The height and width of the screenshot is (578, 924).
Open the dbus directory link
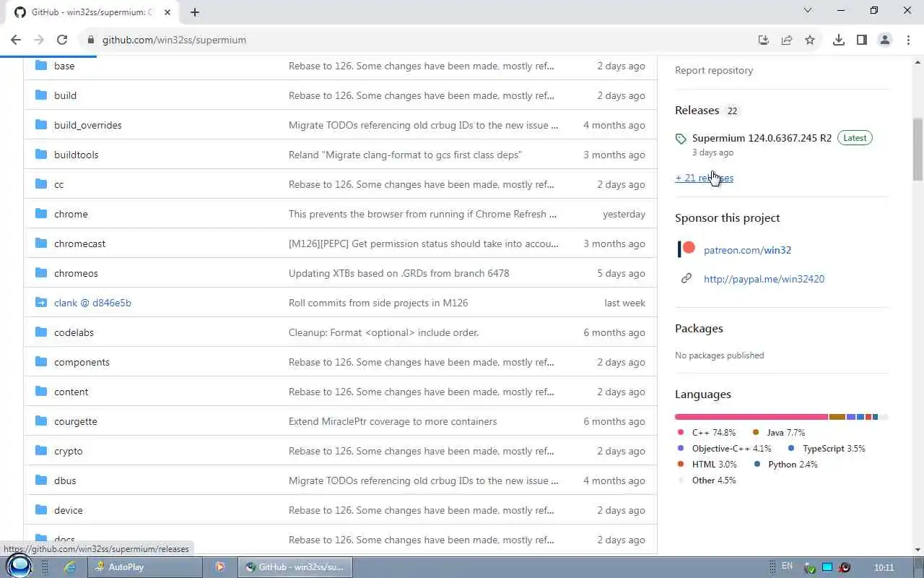(x=65, y=480)
